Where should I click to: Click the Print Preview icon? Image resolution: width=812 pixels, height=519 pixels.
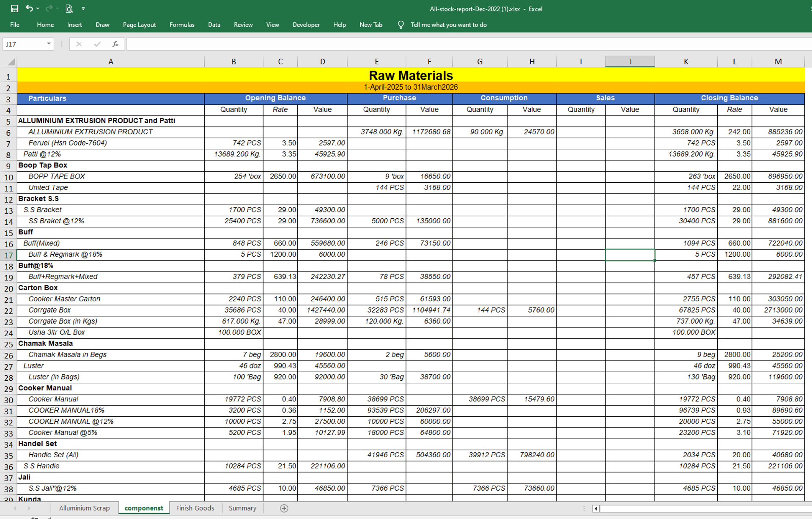pyautogui.click(x=69, y=8)
